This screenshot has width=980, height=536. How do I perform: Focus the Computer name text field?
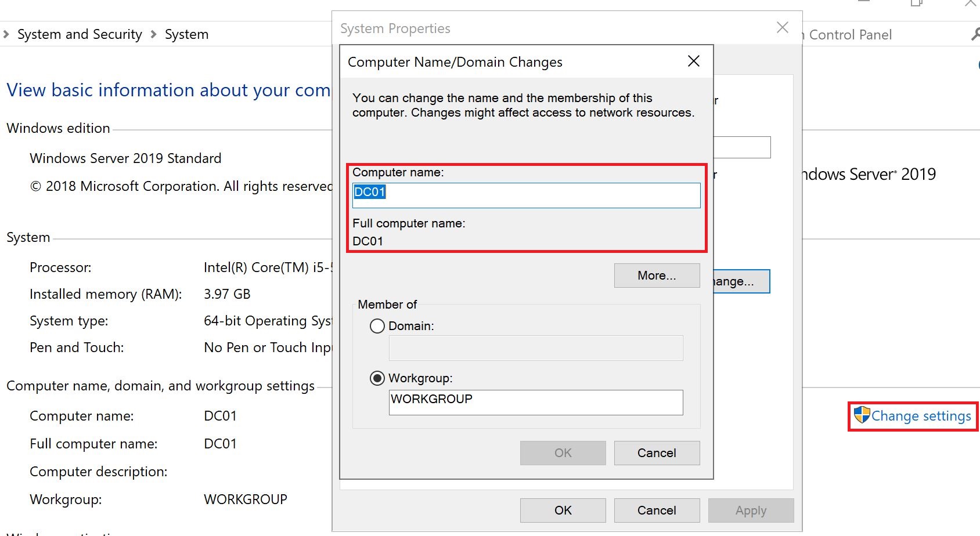tap(526, 195)
